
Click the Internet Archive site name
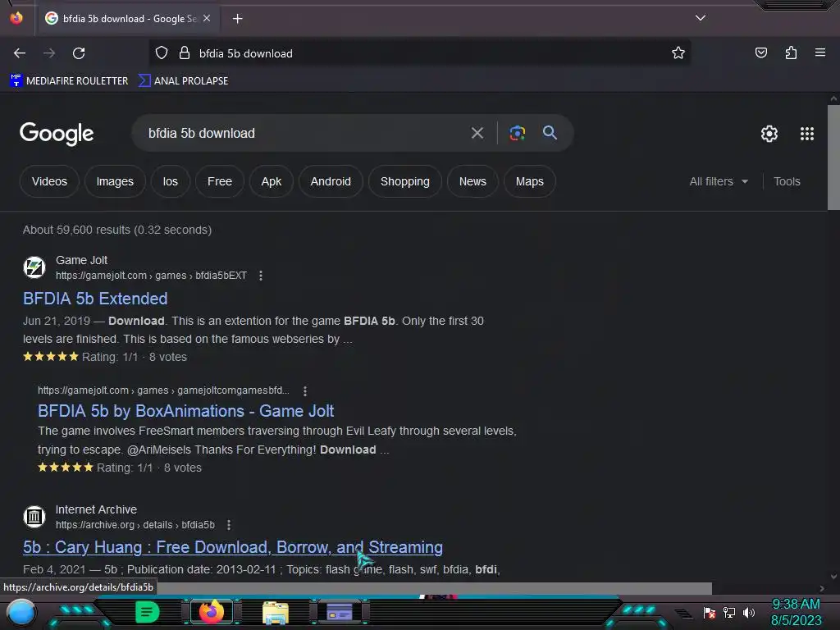click(97, 509)
